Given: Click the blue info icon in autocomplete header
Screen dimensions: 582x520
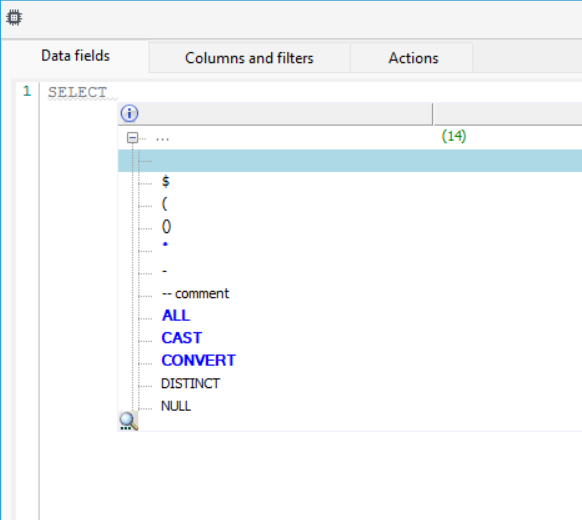Looking at the screenshot, I should click(130, 113).
